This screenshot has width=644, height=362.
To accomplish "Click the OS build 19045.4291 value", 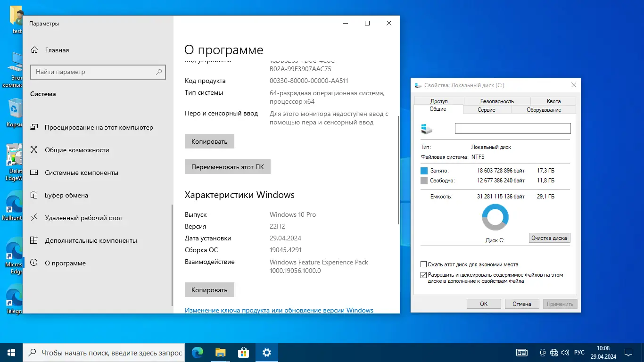I will (x=285, y=250).
